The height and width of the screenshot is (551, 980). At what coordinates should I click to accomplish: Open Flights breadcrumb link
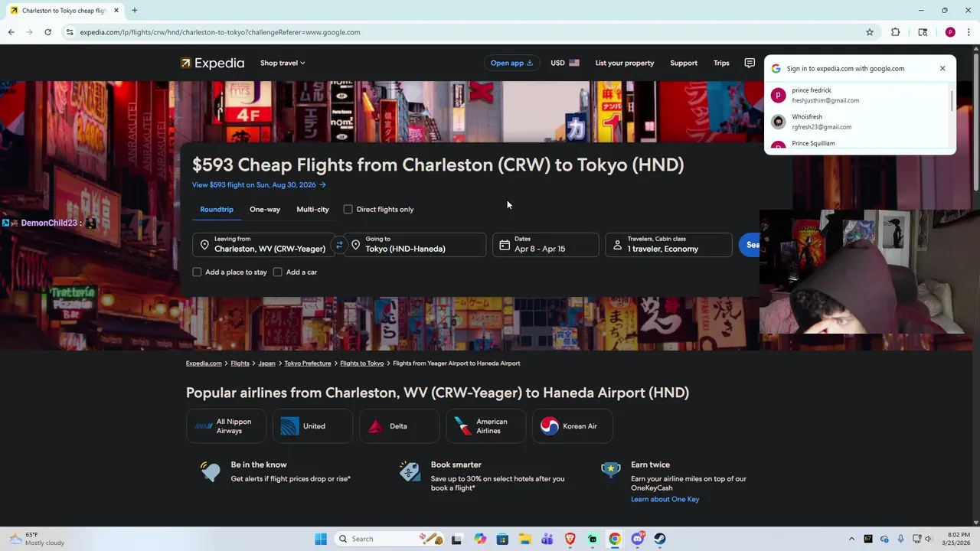[x=240, y=363]
